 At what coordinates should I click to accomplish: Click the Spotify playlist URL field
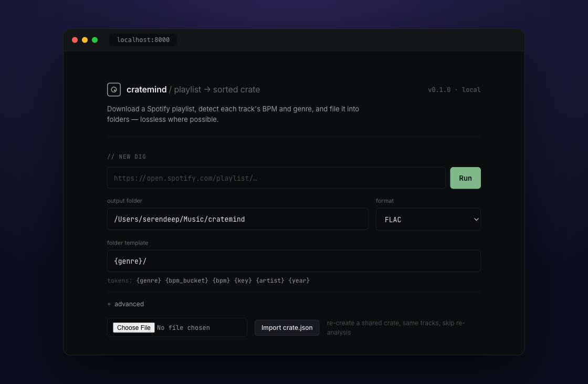(x=276, y=178)
